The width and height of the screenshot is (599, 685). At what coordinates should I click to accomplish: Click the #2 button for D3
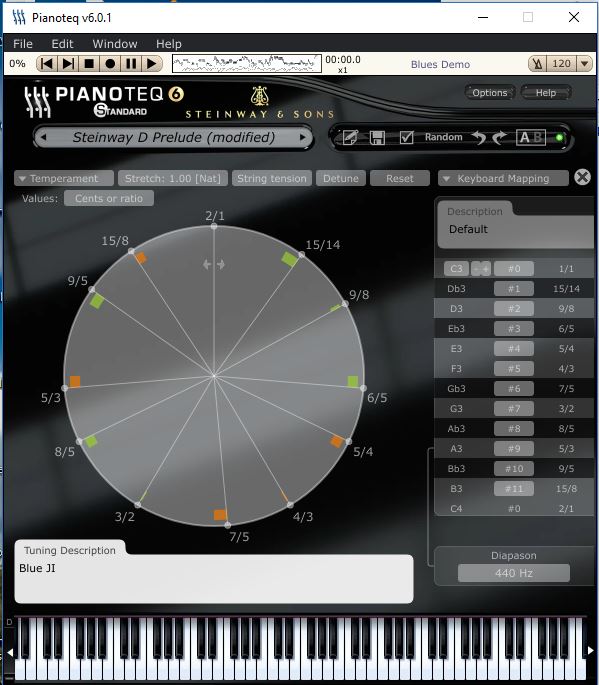click(x=514, y=309)
